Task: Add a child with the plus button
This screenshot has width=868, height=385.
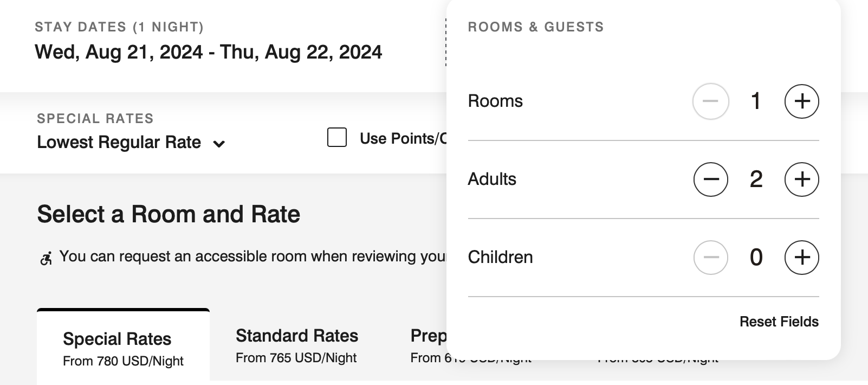Action: 801,258
